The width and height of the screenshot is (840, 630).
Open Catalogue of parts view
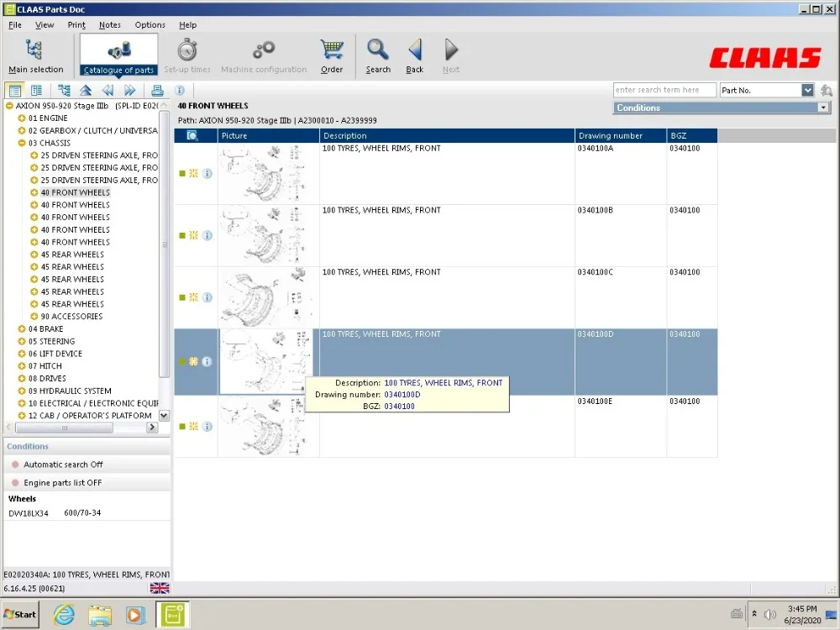(x=118, y=55)
